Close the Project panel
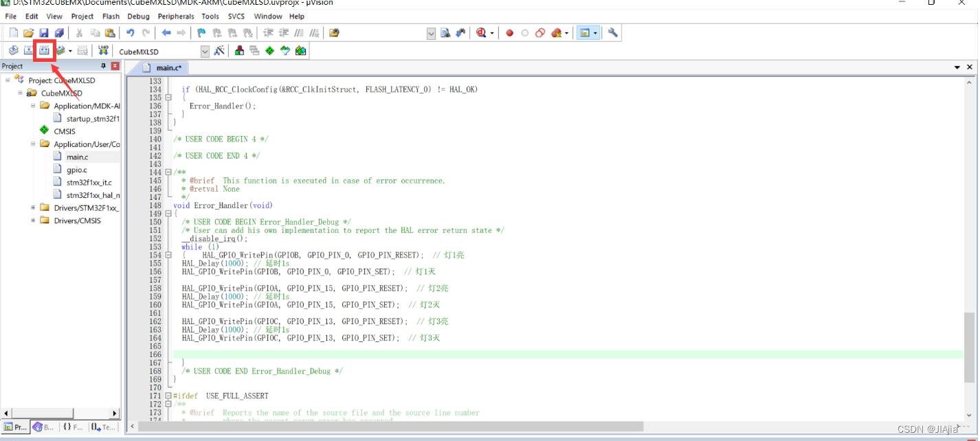This screenshot has height=441, width=980. coord(115,66)
